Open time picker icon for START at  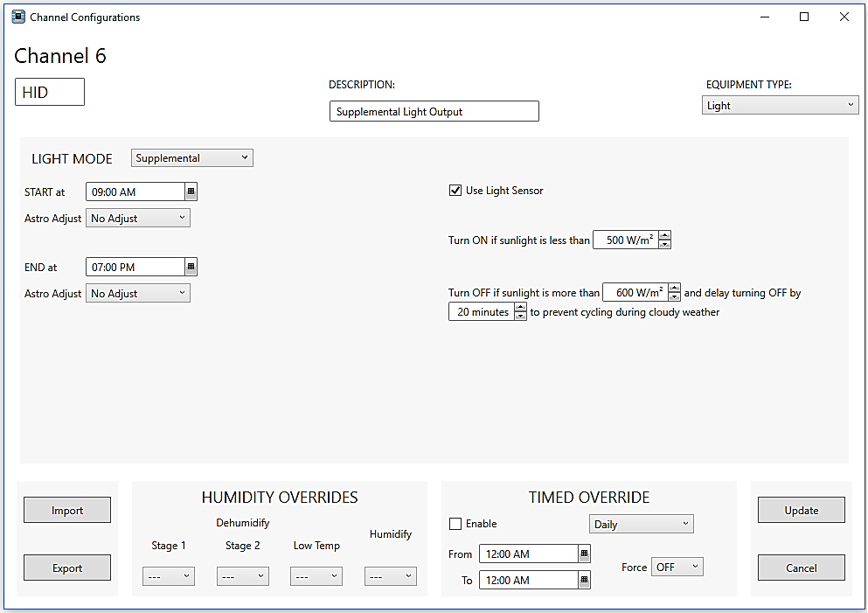(x=191, y=192)
